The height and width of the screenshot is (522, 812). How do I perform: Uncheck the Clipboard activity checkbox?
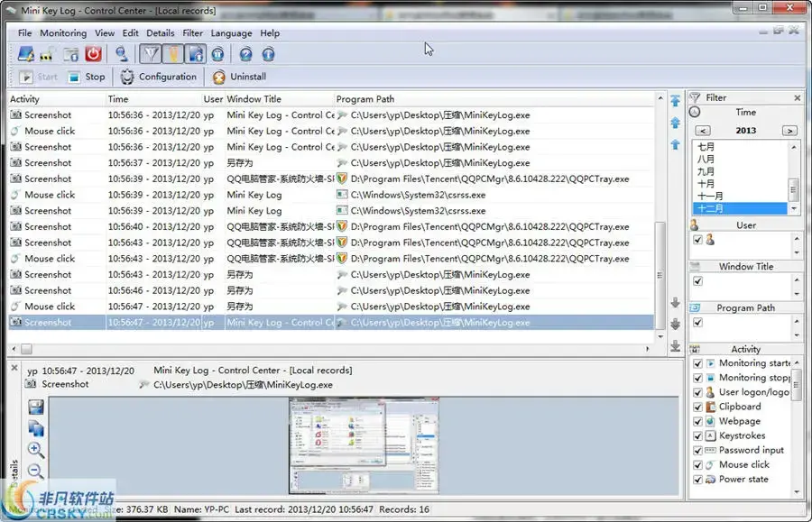point(697,407)
